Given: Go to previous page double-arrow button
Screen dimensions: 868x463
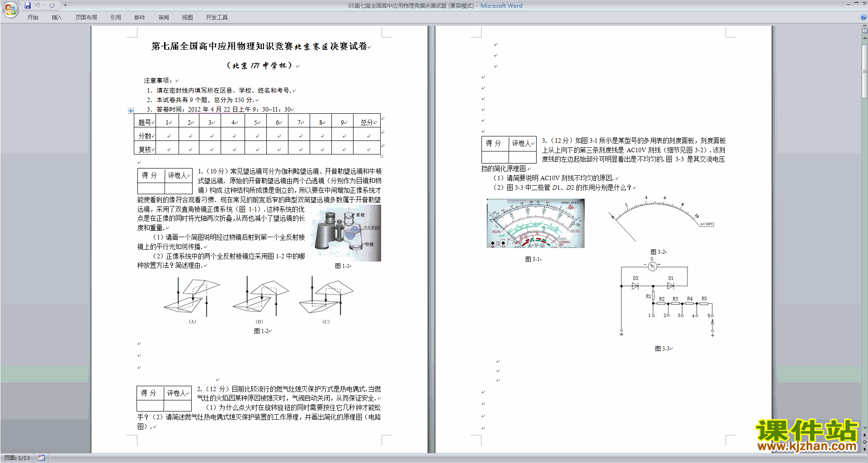Looking at the screenshot, I should pos(865,435).
